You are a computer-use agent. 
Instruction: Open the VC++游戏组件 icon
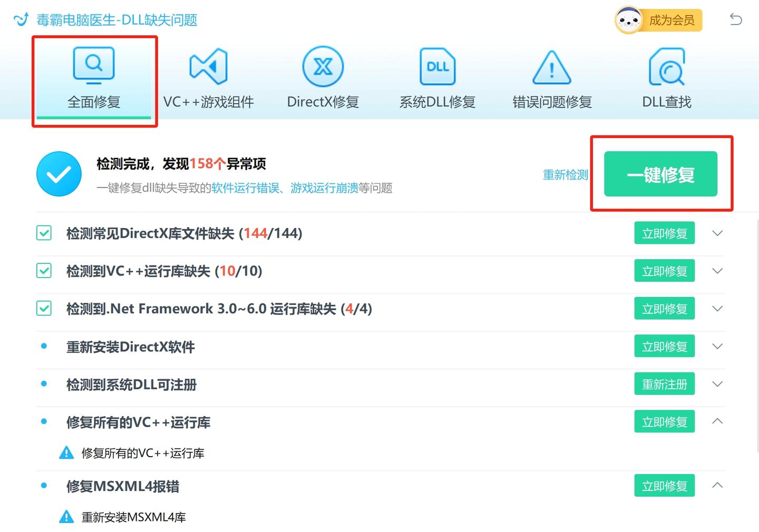point(209,66)
